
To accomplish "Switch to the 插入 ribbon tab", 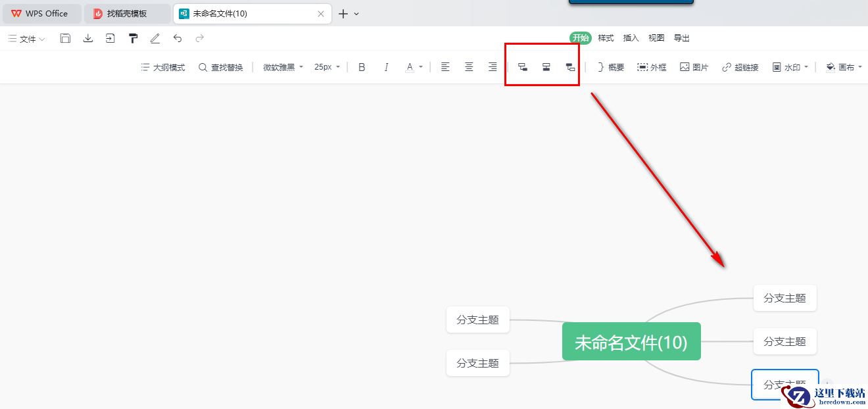I will click(631, 38).
